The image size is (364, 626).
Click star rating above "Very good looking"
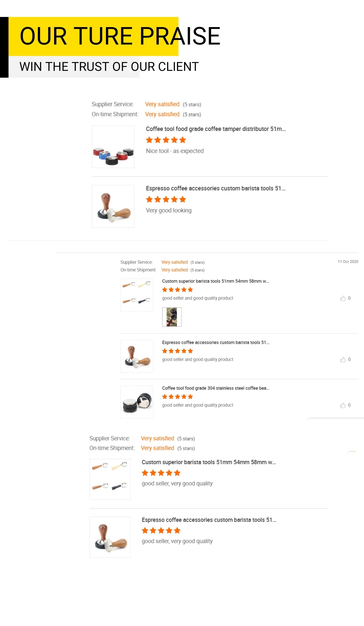[x=166, y=199]
